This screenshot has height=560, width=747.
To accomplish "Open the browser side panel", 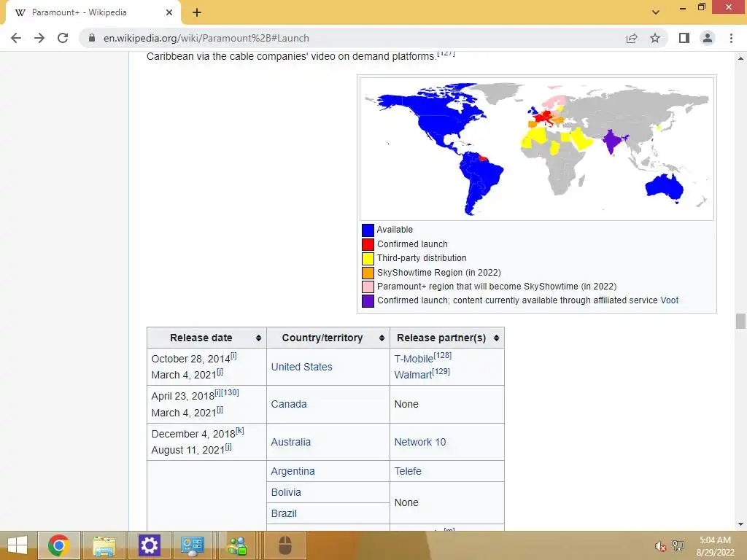I will 684,38.
